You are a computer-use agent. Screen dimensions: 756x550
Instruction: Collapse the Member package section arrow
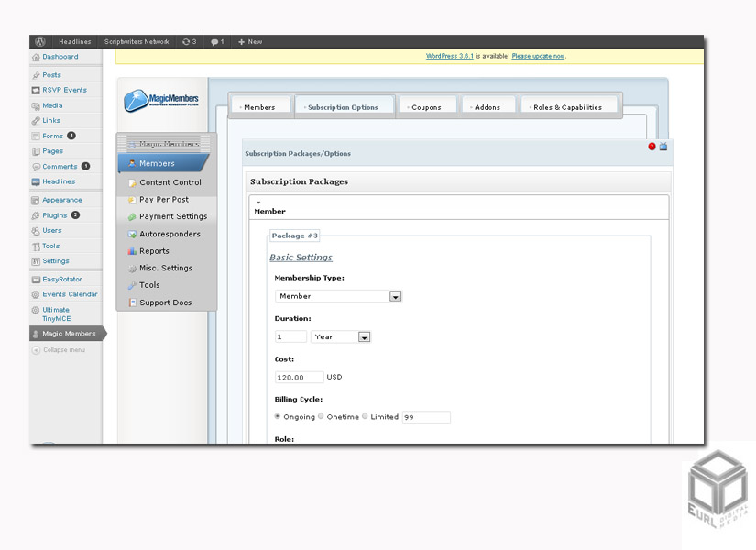point(258,203)
